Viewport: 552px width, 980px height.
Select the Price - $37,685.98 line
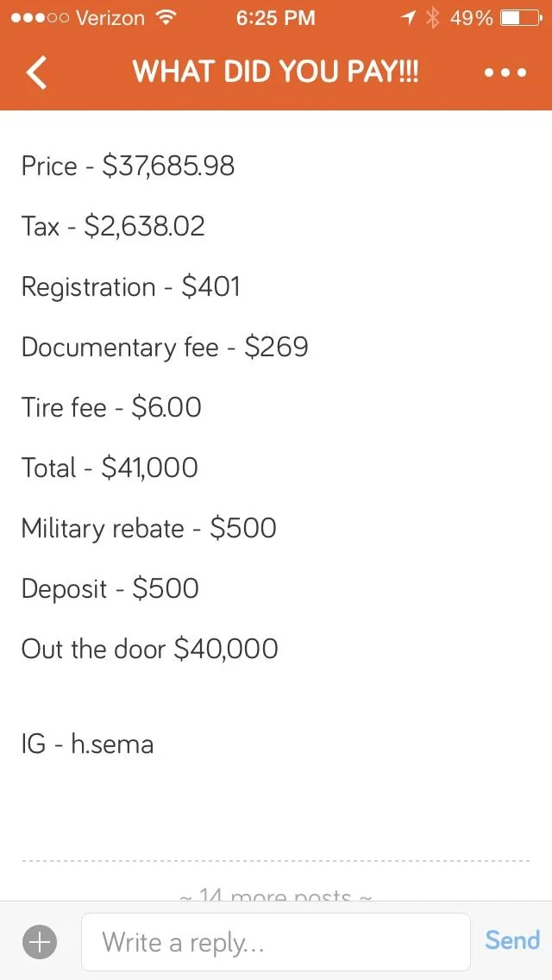[x=129, y=166]
